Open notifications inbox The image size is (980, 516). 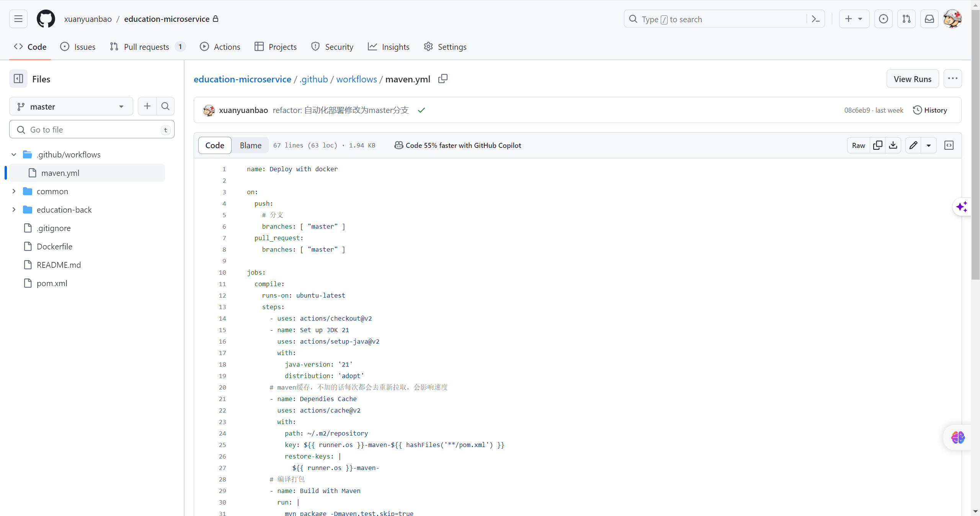coord(929,19)
